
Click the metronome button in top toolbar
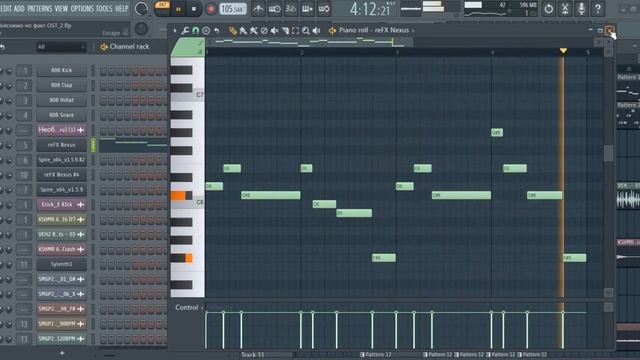(258, 9)
